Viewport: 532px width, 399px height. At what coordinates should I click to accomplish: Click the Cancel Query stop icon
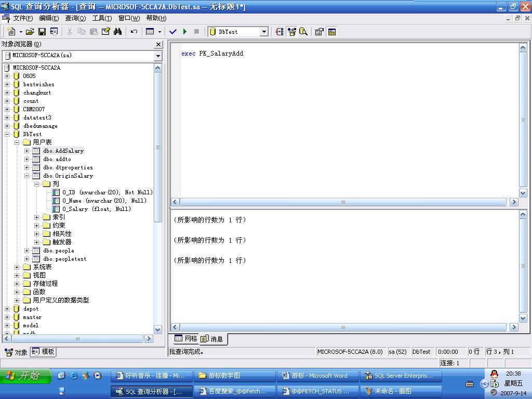pyautogui.click(x=196, y=32)
